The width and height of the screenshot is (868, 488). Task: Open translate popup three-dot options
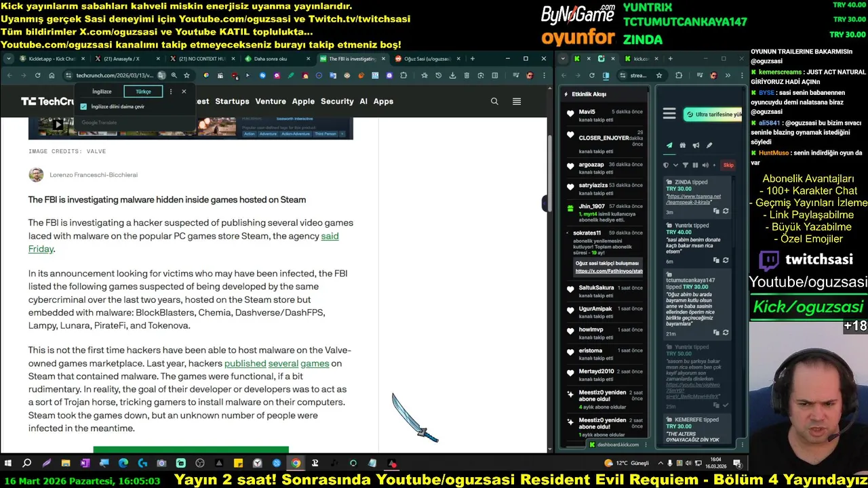point(170,91)
